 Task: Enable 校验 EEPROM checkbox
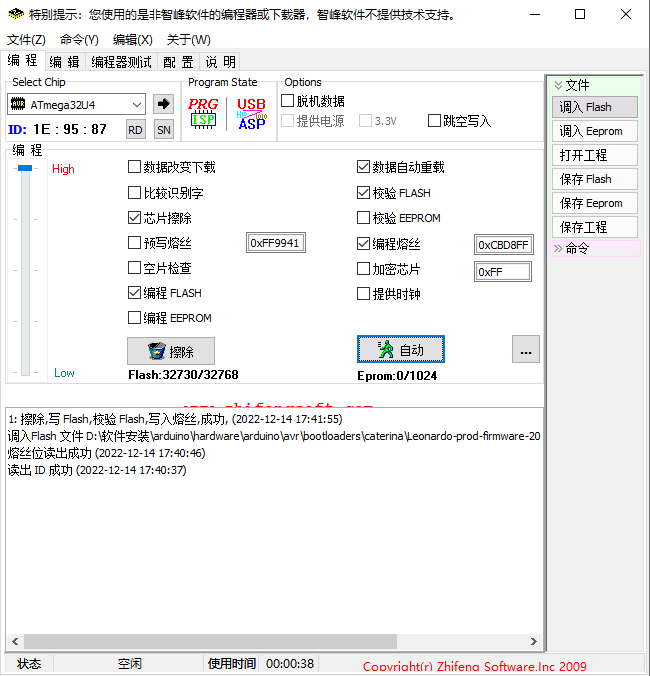[x=363, y=218]
